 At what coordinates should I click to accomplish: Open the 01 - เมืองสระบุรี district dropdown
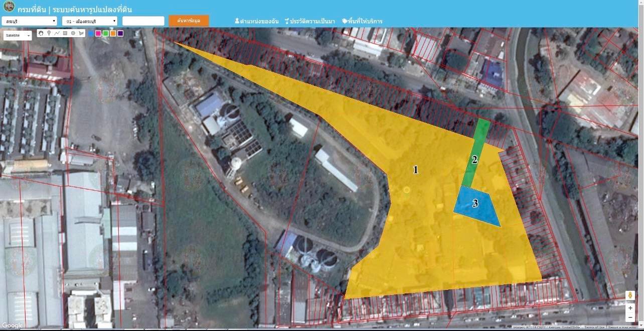click(x=90, y=21)
